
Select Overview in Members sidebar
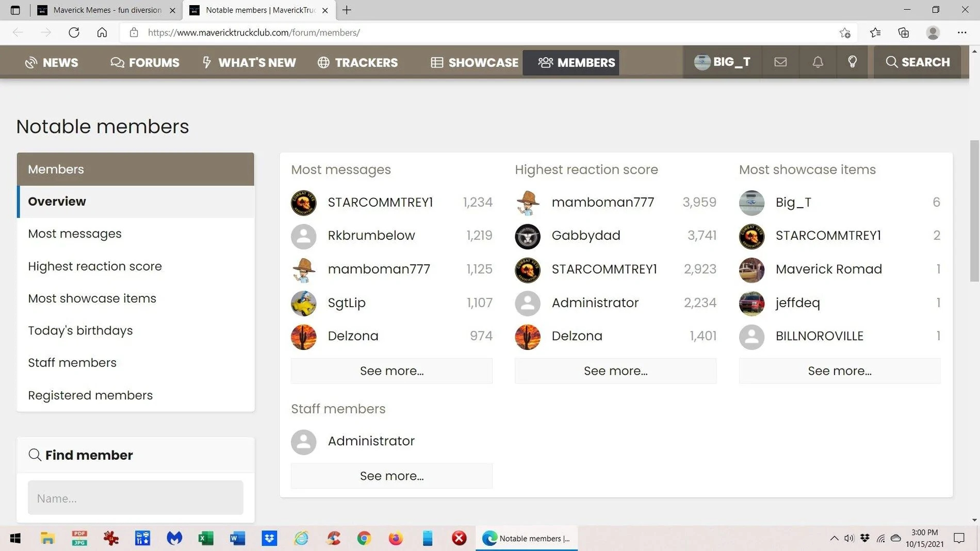pyautogui.click(x=136, y=202)
